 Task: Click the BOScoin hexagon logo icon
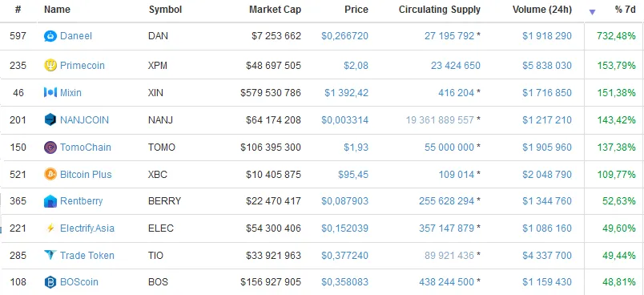pos(50,282)
